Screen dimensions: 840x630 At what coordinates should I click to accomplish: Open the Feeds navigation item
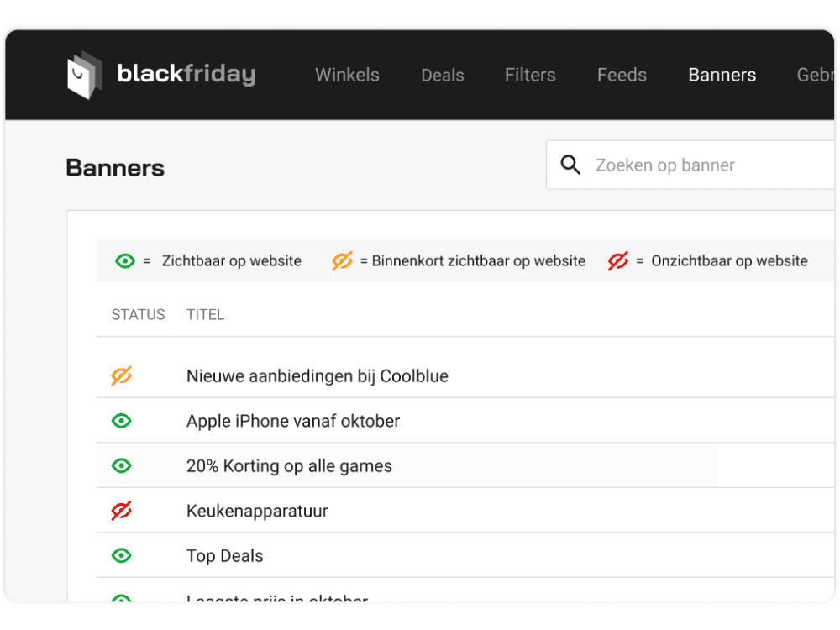[622, 75]
